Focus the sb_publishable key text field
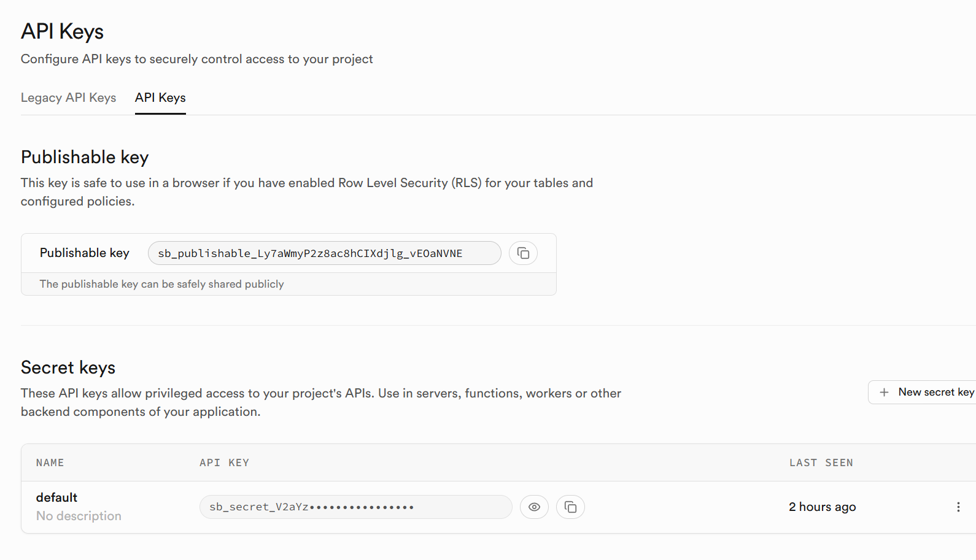 [324, 253]
